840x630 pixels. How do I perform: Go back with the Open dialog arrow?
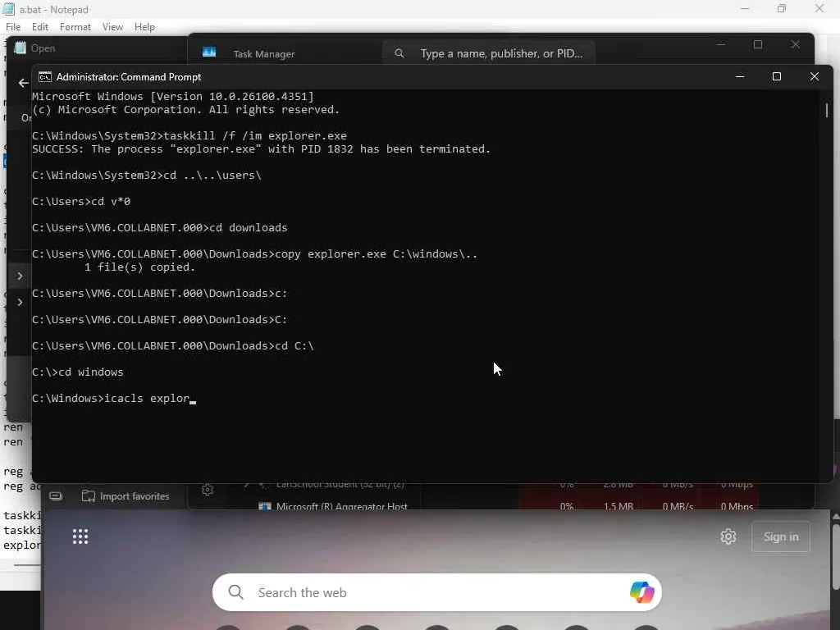pos(23,83)
